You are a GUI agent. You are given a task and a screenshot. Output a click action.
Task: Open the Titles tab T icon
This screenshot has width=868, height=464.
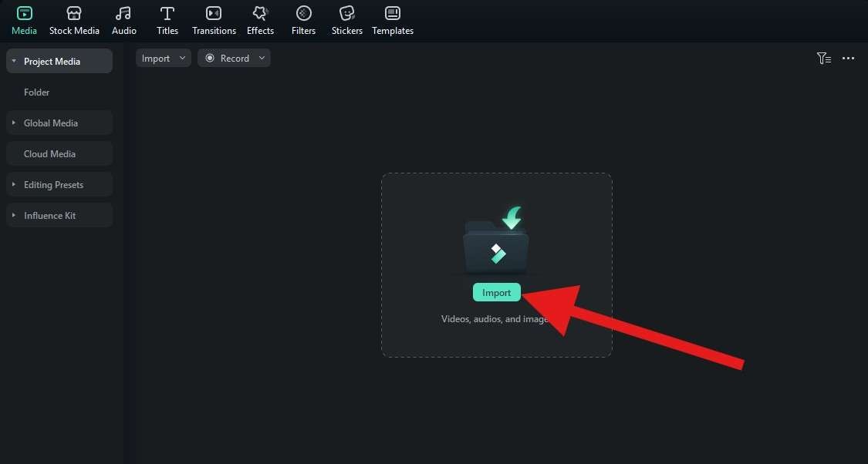tap(167, 13)
